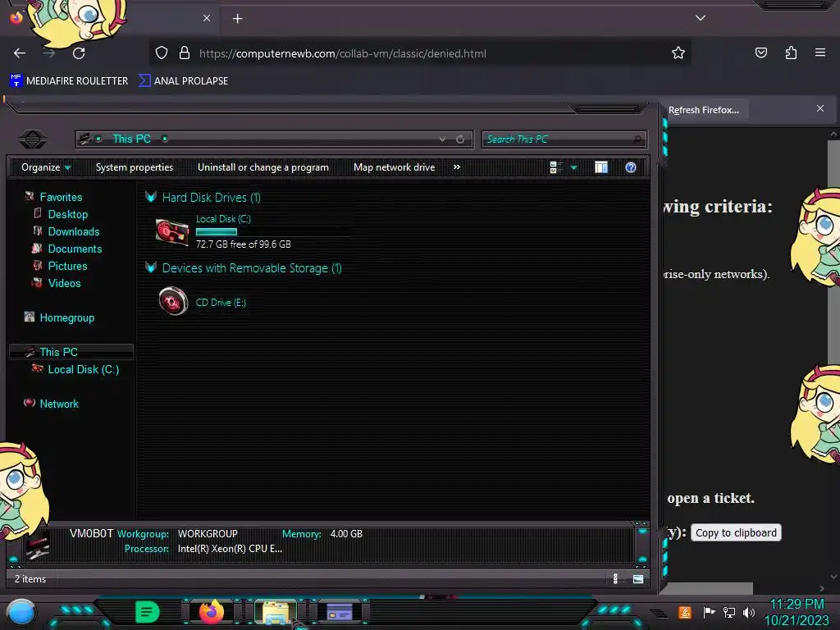840x630 pixels.
Task: Open Explorer help icon
Action: (631, 167)
